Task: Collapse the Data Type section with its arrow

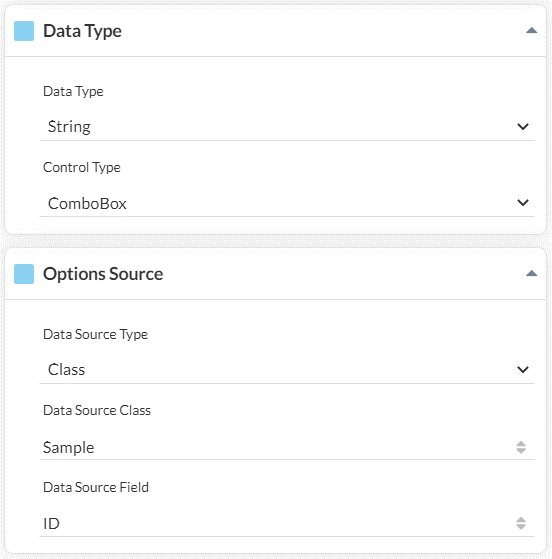Action: coord(531,30)
